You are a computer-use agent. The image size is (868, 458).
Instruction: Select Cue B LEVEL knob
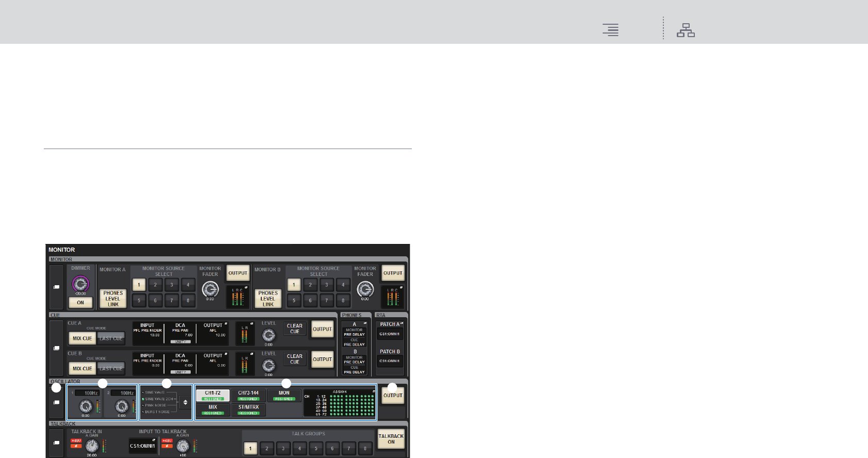point(269,366)
